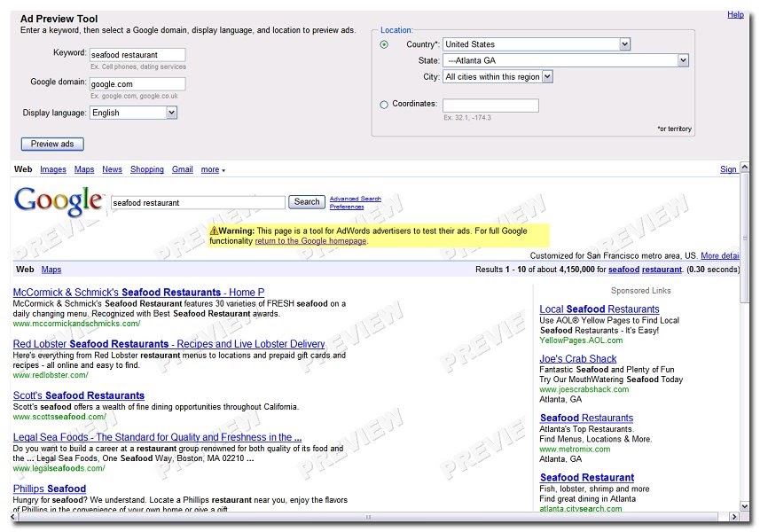
Task: Open the Help link
Action: 735,14
